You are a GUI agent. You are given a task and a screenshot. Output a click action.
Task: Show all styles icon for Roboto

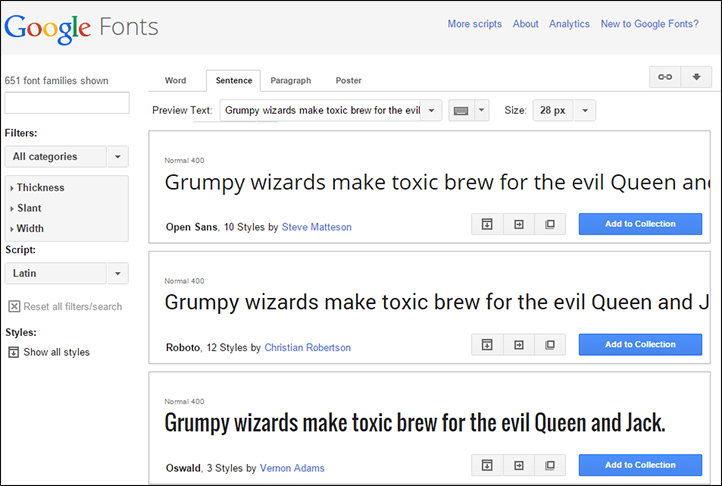click(x=487, y=345)
